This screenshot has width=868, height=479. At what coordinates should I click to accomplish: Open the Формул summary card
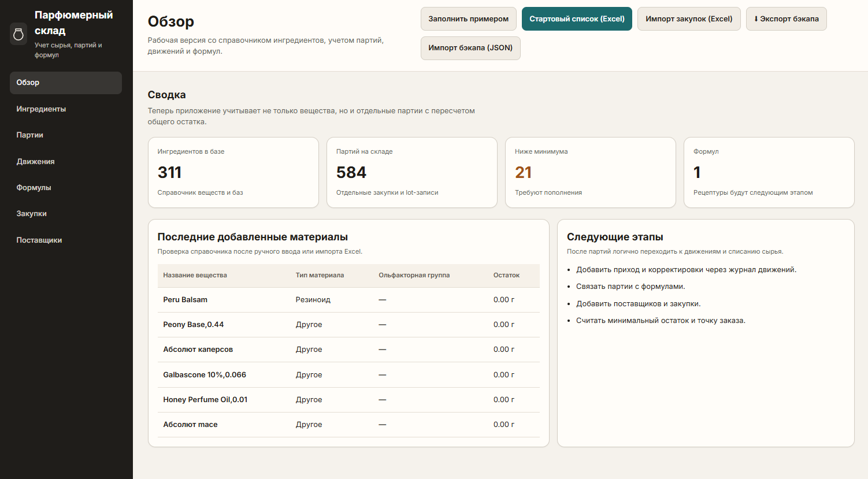click(x=769, y=172)
